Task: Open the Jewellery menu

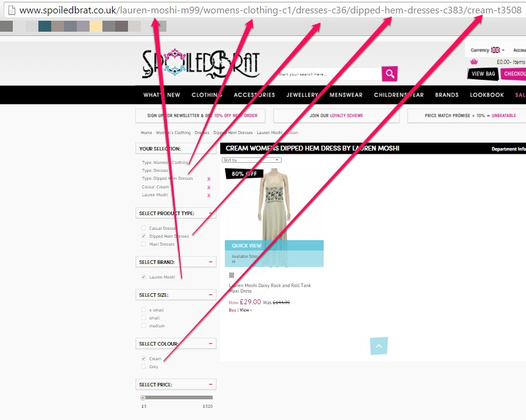Action: [x=302, y=95]
